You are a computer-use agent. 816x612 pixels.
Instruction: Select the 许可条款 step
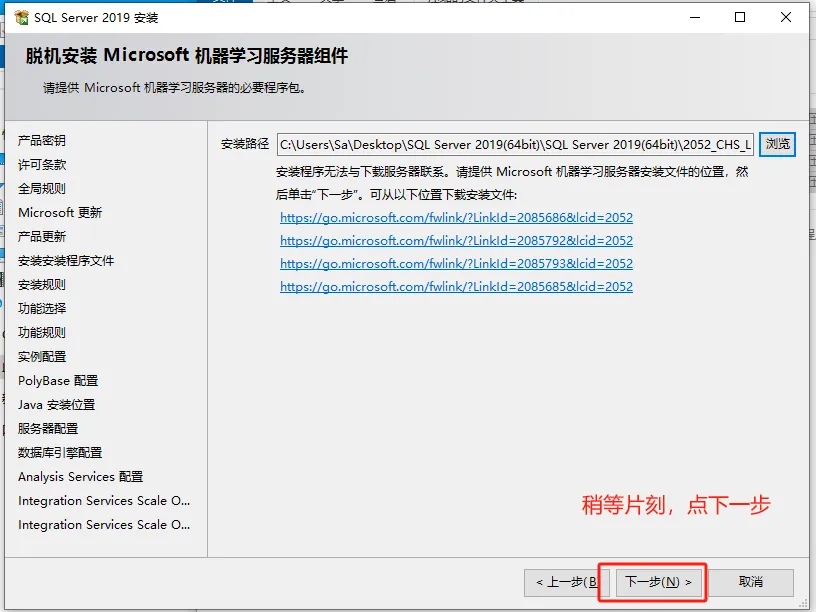[x=42, y=164]
